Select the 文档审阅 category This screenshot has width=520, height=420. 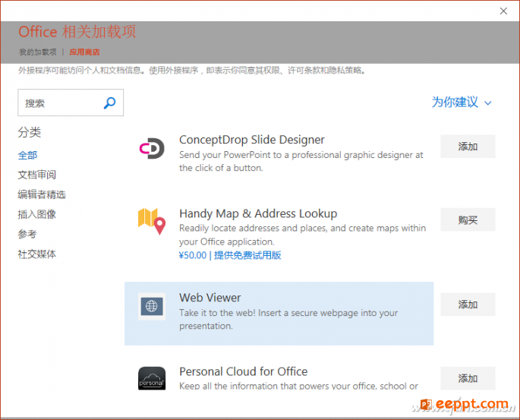[x=36, y=175]
